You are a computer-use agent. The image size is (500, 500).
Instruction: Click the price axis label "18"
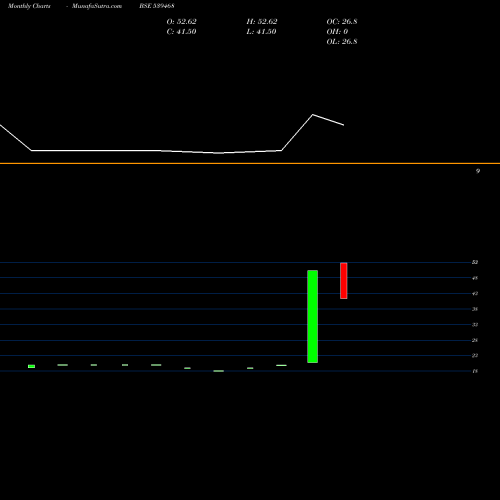click(475, 371)
